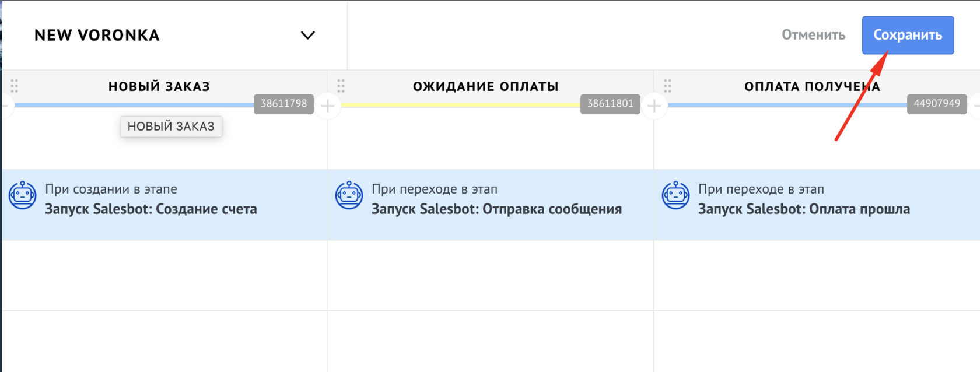Expand the pipeline chevron next to NEW VORONKA
This screenshot has width=980, height=372.
click(307, 36)
